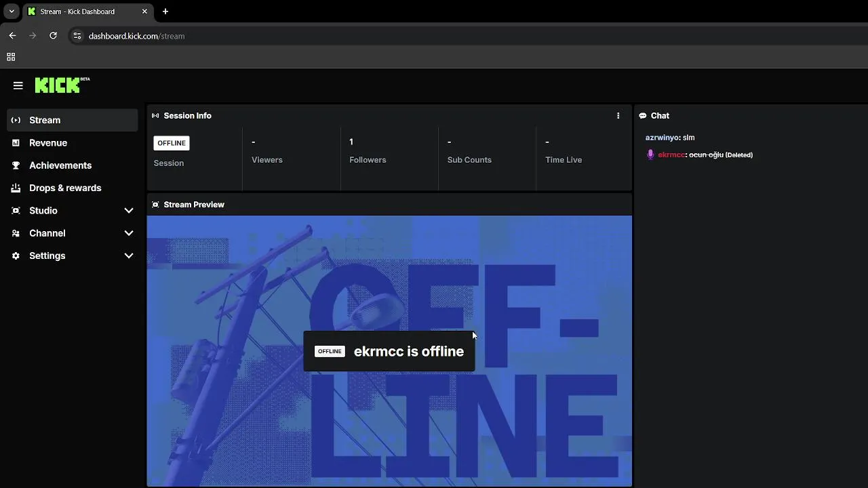Image resolution: width=868 pixels, height=488 pixels.
Task: Click the Drops & rewards icon
Action: [x=16, y=188]
